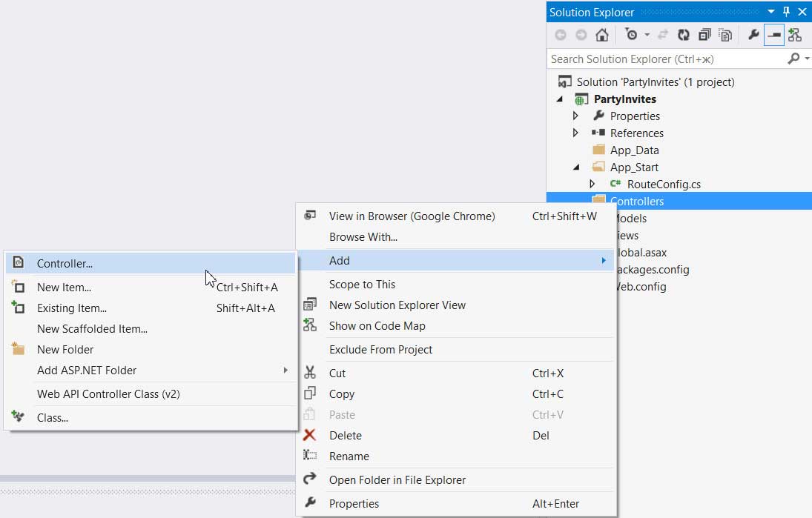This screenshot has height=518, width=812.
Task: Click View in Browser (Google Chrome)
Action: click(x=456, y=216)
